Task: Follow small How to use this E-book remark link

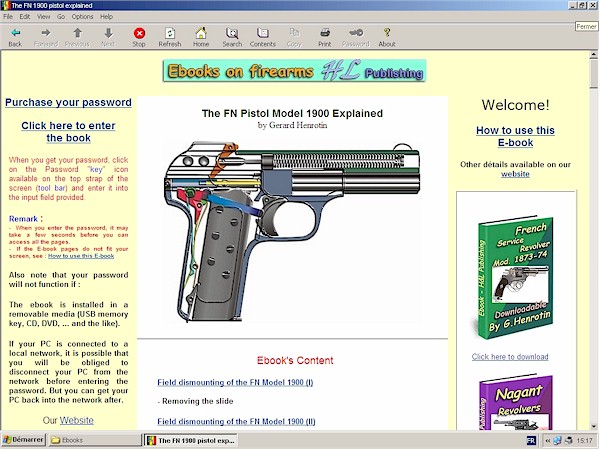Action: (81, 256)
